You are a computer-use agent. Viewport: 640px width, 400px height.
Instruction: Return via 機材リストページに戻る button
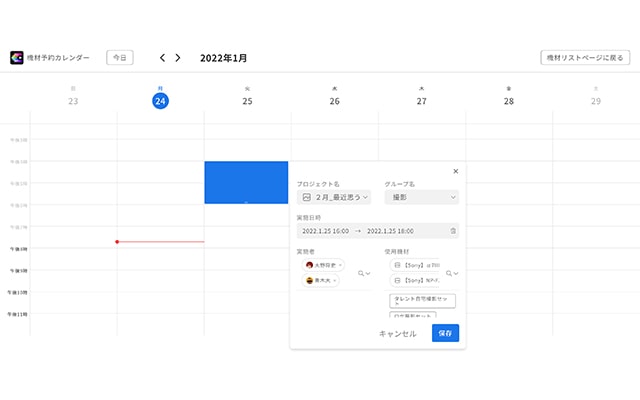(x=585, y=58)
